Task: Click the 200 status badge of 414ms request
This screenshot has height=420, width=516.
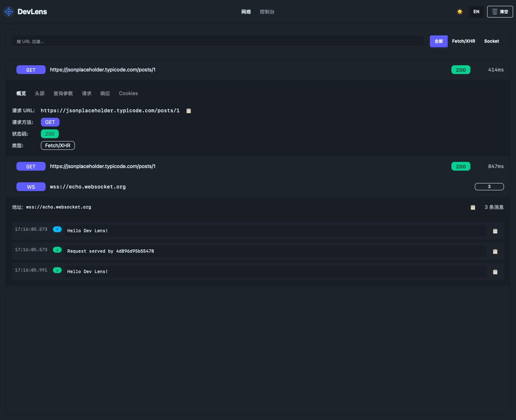Action: tap(461, 70)
